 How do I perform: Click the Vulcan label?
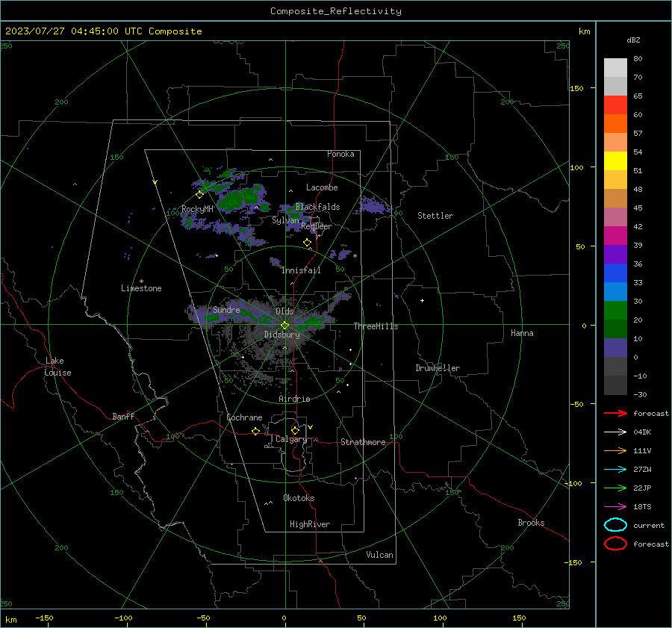coord(379,555)
